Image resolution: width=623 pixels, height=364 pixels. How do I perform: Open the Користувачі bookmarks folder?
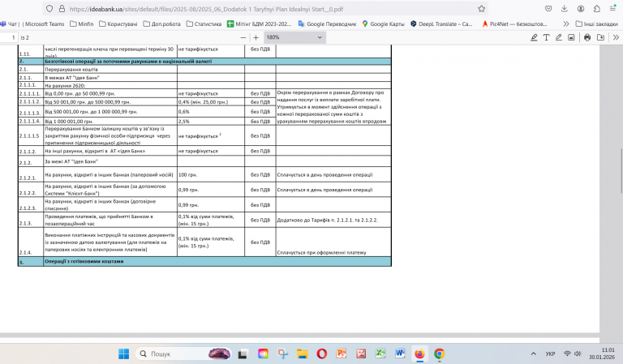[x=118, y=24]
